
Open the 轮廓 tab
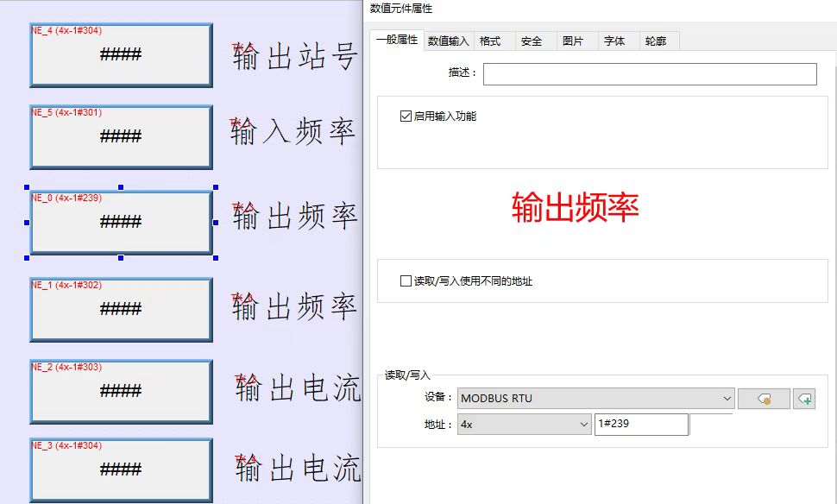point(658,41)
